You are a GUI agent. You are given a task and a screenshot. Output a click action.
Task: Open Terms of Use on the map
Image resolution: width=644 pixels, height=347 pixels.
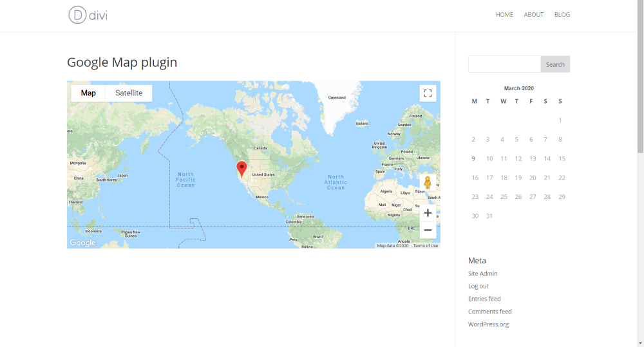[426, 245]
